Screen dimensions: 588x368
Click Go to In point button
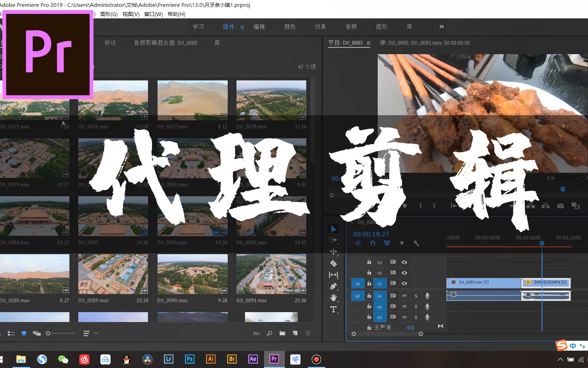click(x=453, y=206)
